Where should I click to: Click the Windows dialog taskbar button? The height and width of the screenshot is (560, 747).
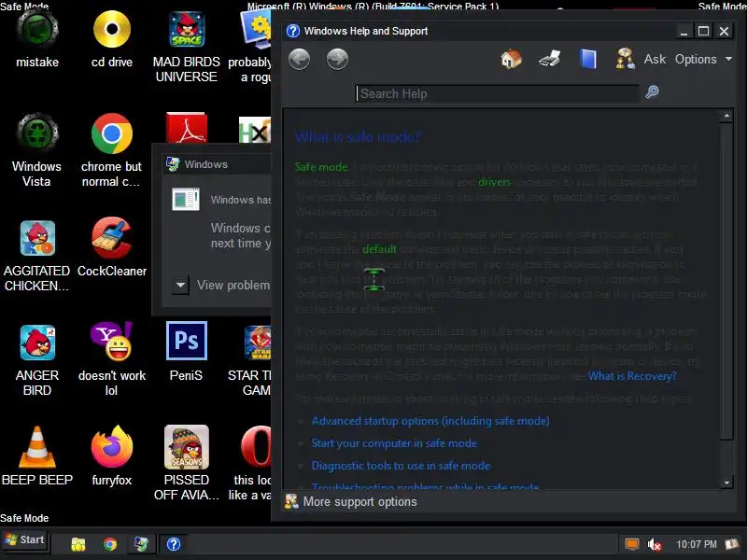pos(142,544)
